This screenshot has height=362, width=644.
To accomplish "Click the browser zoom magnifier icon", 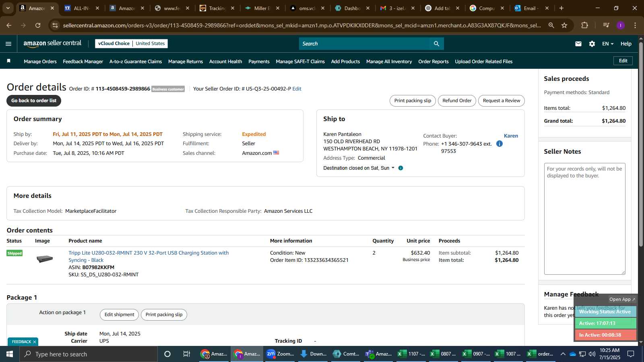I will click(x=551, y=25).
